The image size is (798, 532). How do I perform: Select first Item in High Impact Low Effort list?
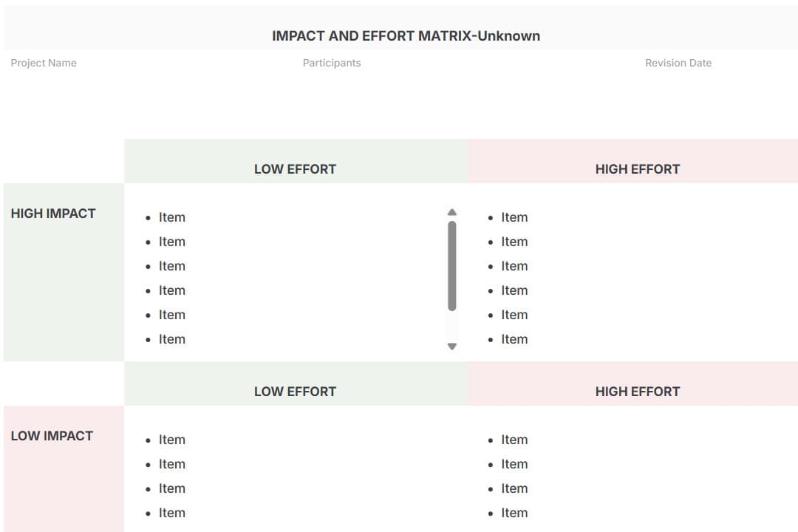pos(171,217)
